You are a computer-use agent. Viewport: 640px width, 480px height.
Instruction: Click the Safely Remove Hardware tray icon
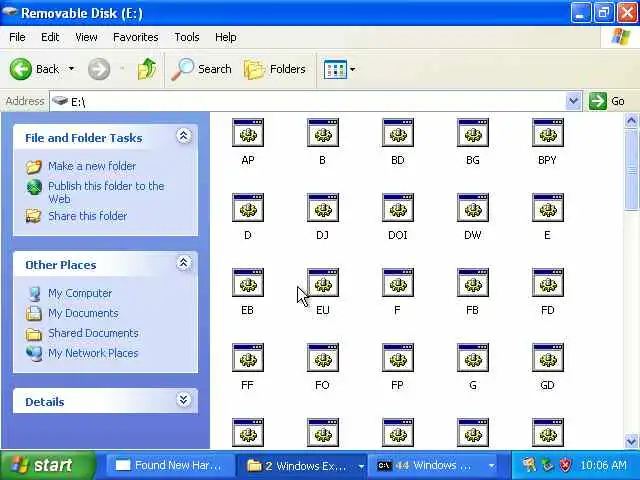click(x=547, y=465)
